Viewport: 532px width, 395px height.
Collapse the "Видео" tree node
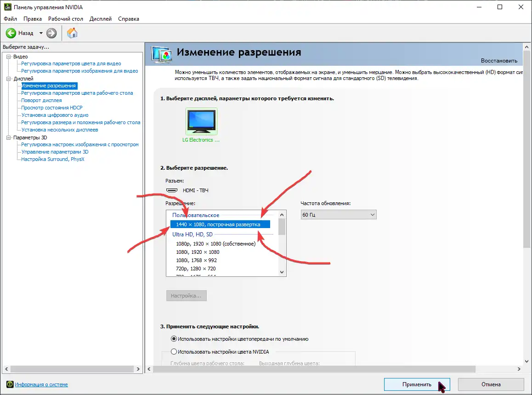point(9,57)
